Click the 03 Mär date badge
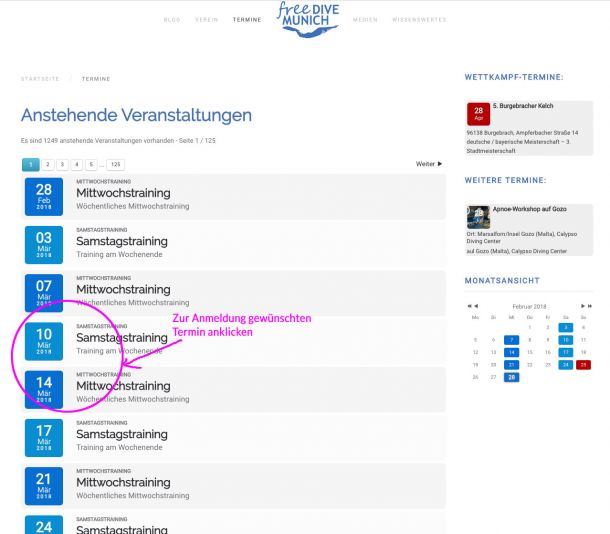 (x=44, y=243)
